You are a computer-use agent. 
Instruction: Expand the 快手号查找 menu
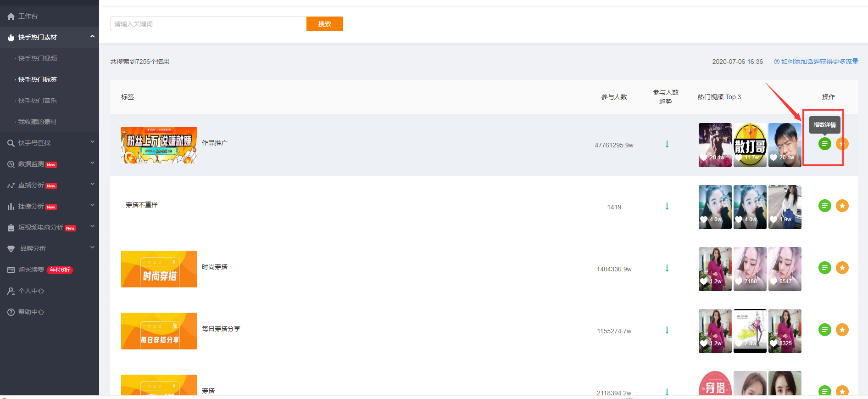click(92, 142)
